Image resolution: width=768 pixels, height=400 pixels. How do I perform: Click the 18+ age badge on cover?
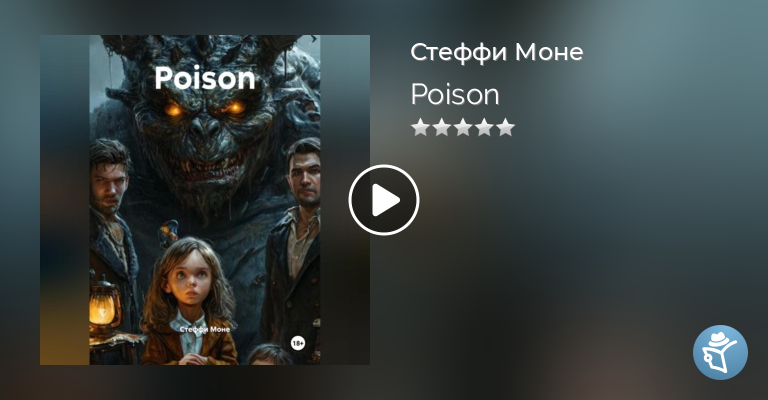(x=298, y=343)
